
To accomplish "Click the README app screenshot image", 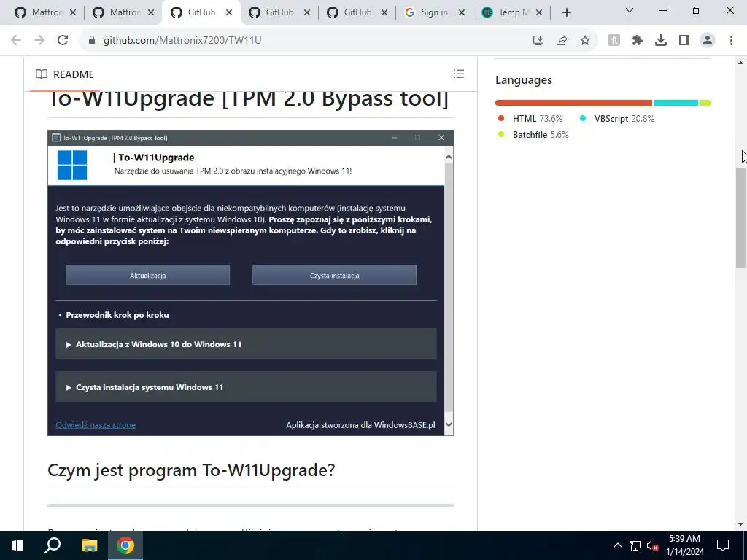I will coord(251,283).
